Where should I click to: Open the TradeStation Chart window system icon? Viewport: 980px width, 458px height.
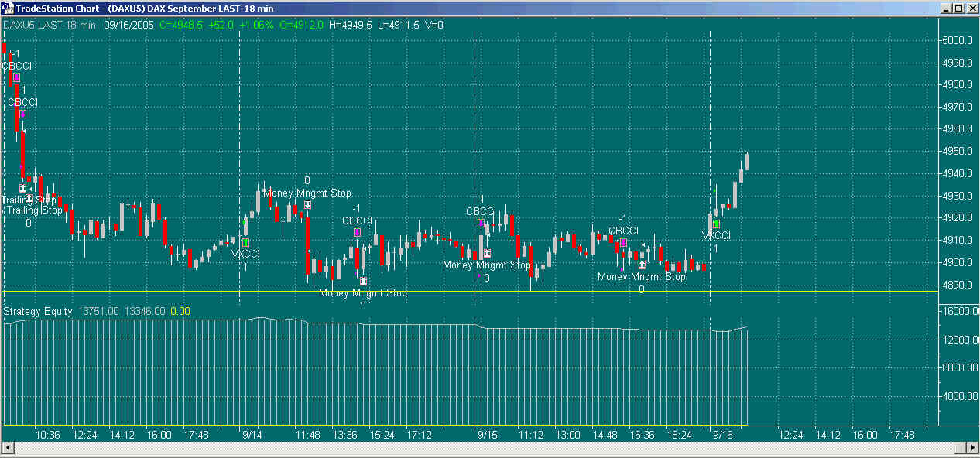coord(9,9)
